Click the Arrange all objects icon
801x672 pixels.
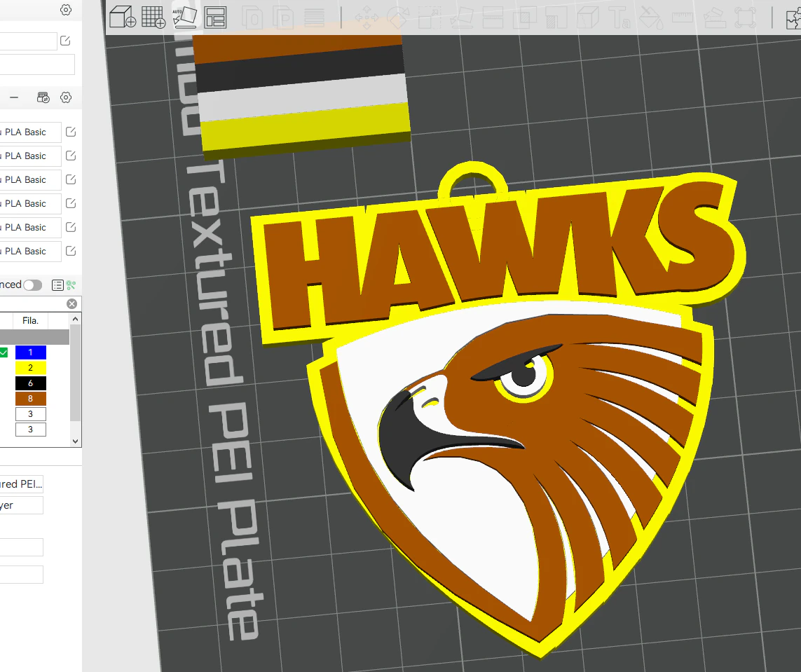pyautogui.click(x=215, y=18)
